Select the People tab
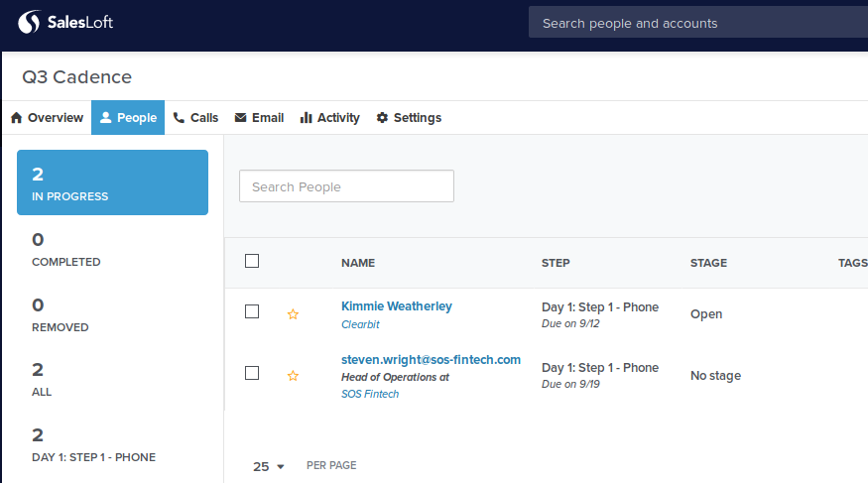 tap(128, 117)
